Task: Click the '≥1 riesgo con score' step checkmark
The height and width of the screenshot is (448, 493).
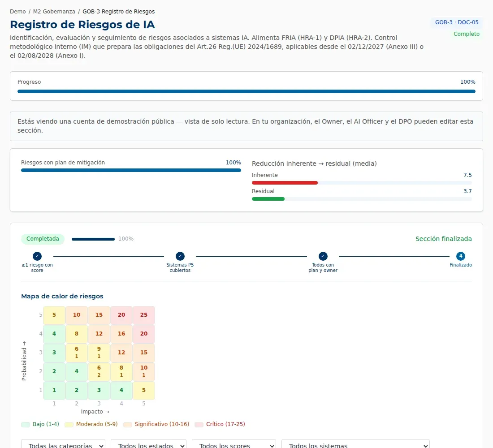Action: (37, 256)
